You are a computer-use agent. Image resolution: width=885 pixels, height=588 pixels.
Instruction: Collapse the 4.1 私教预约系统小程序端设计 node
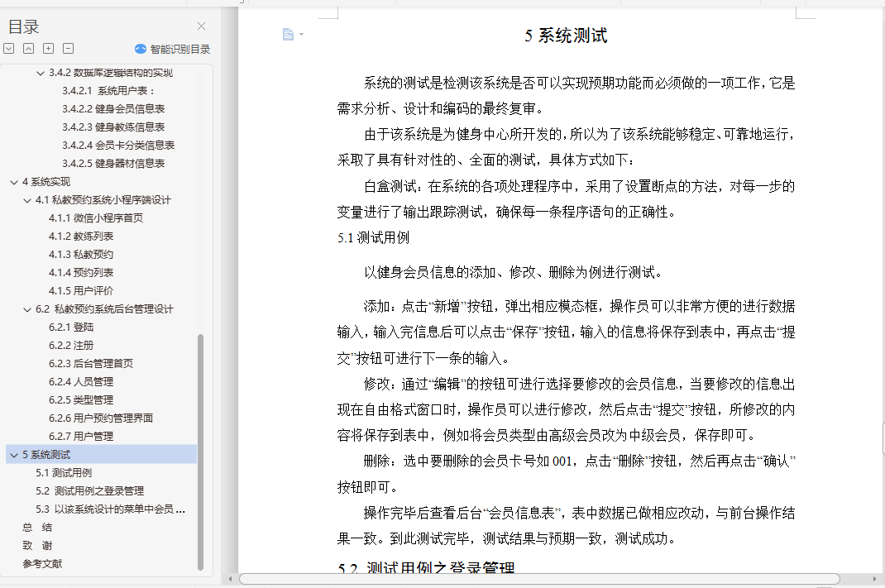(x=27, y=200)
